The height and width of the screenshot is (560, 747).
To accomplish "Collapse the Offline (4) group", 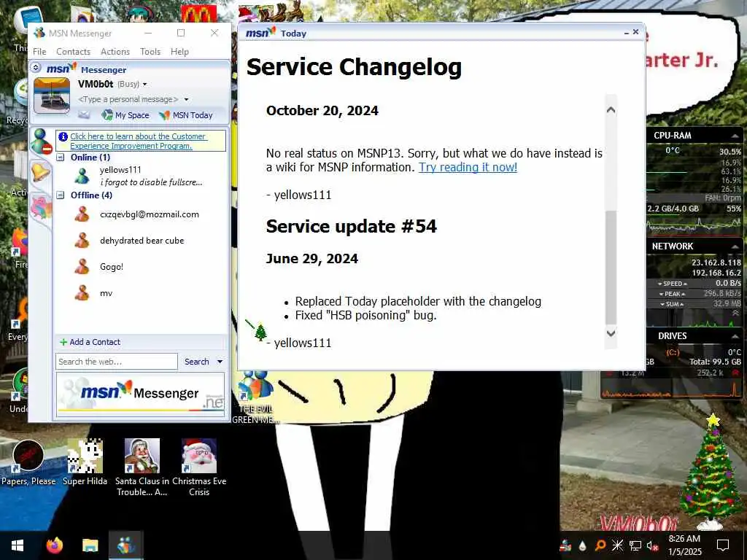I will click(x=61, y=195).
